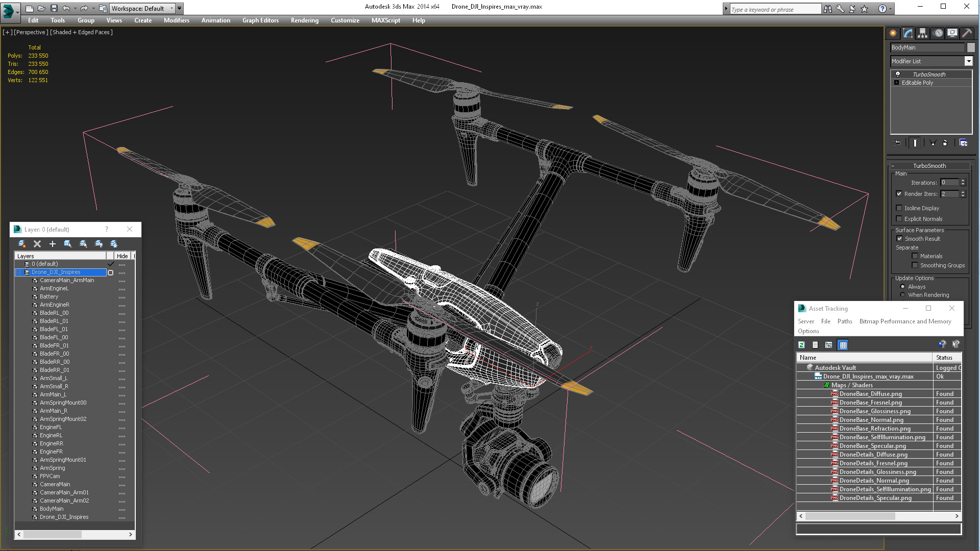Click the [Perspective] viewport label

(31, 32)
